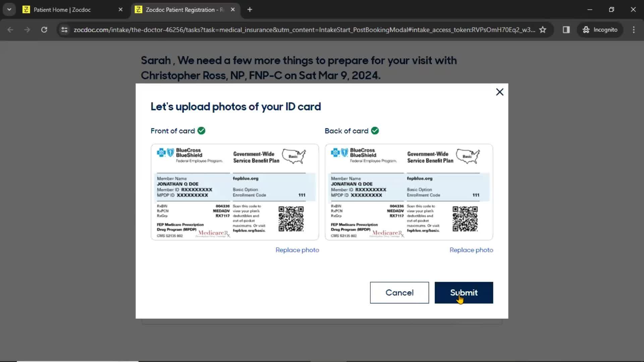Close the upload dialog with the X
The width and height of the screenshot is (644, 362).
tap(499, 92)
